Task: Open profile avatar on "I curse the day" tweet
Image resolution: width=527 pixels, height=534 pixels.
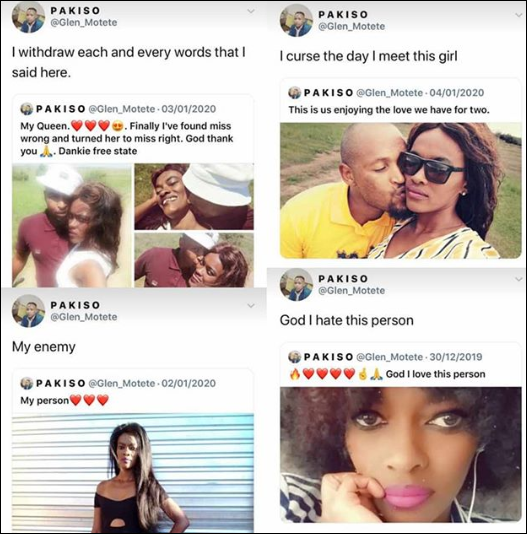Action: (x=296, y=21)
